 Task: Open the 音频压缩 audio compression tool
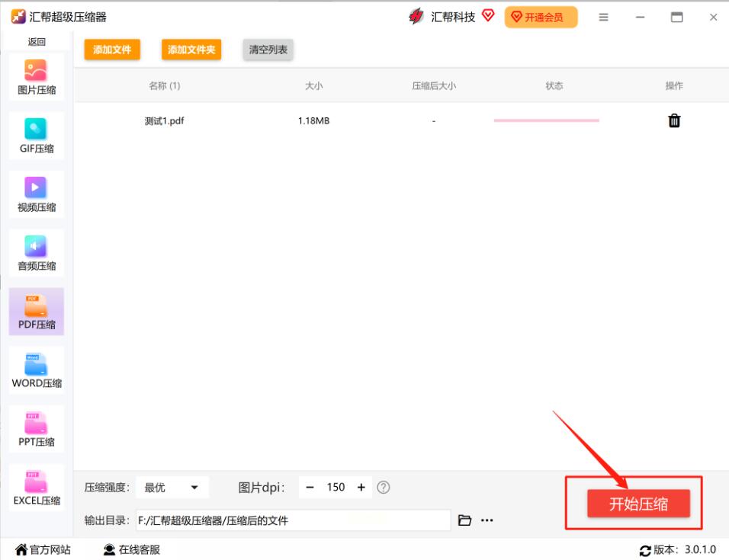[37, 253]
